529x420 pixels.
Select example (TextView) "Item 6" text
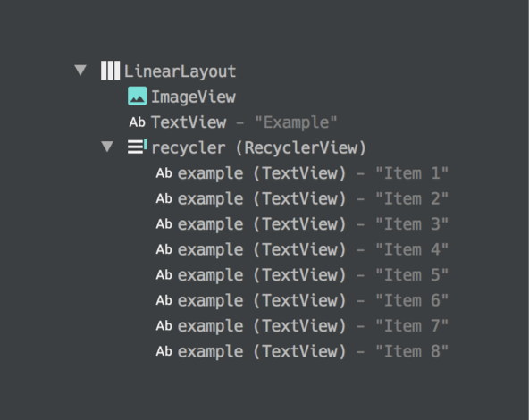click(x=313, y=300)
